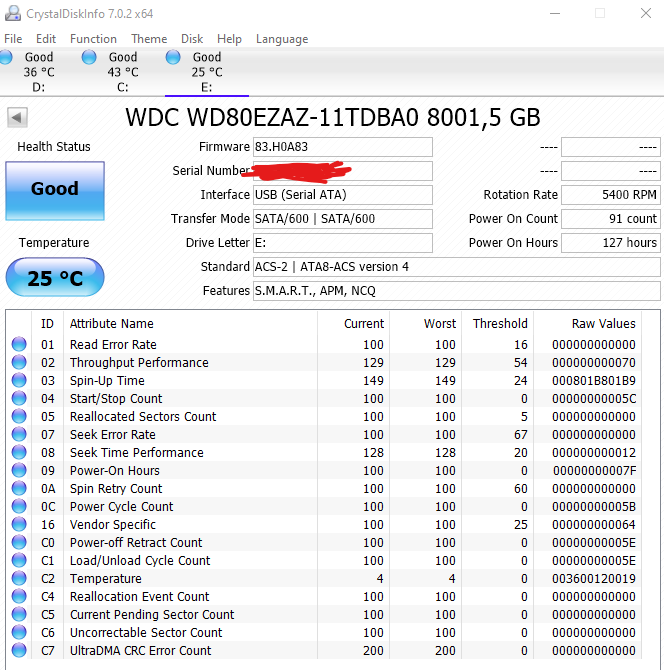Click the Interface field USB (Serial ATA)
The width and height of the screenshot is (664, 670).
tap(343, 194)
